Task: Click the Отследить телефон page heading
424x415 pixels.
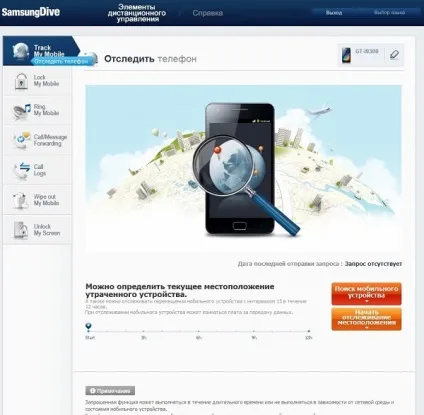Action: tap(150, 59)
